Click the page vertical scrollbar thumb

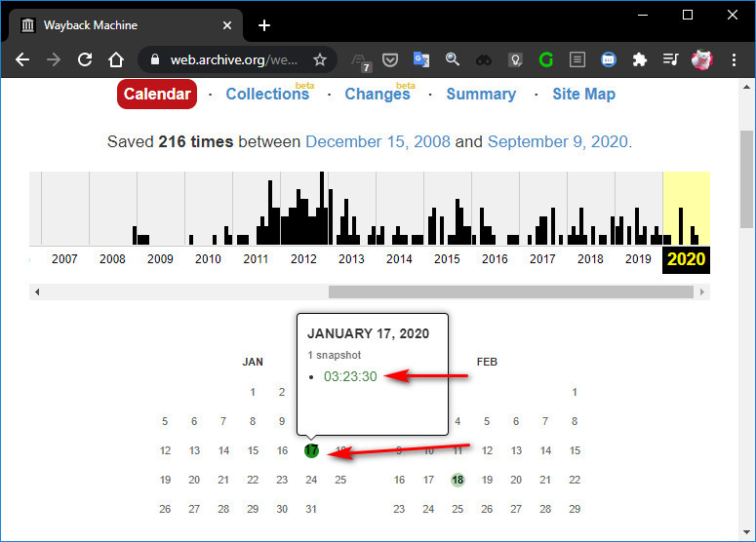[x=747, y=179]
